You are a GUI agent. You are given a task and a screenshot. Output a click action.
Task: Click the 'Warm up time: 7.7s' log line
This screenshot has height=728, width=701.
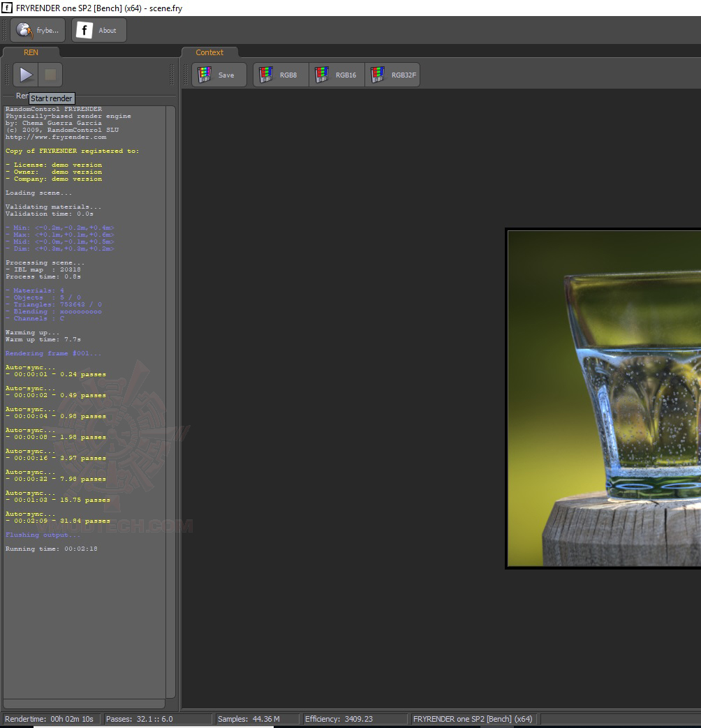point(43,339)
